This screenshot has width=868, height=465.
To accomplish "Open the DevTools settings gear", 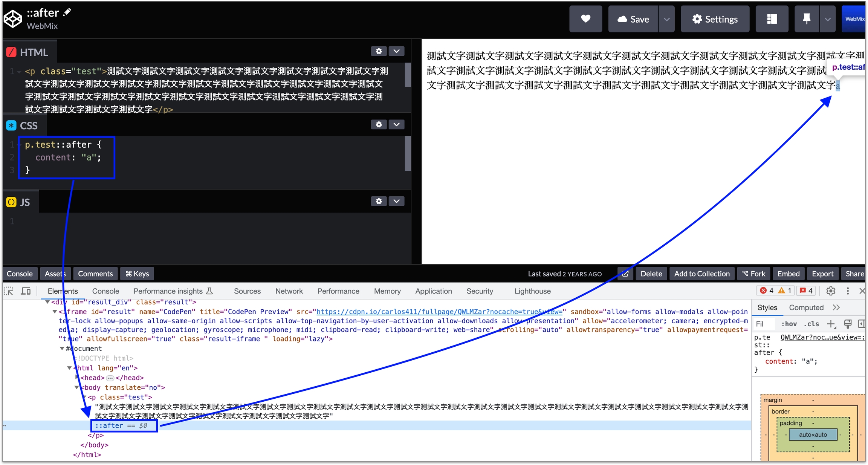I will 831,291.
